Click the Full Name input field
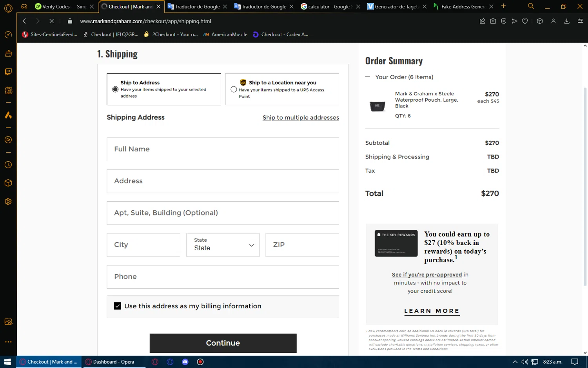 pyautogui.click(x=223, y=149)
